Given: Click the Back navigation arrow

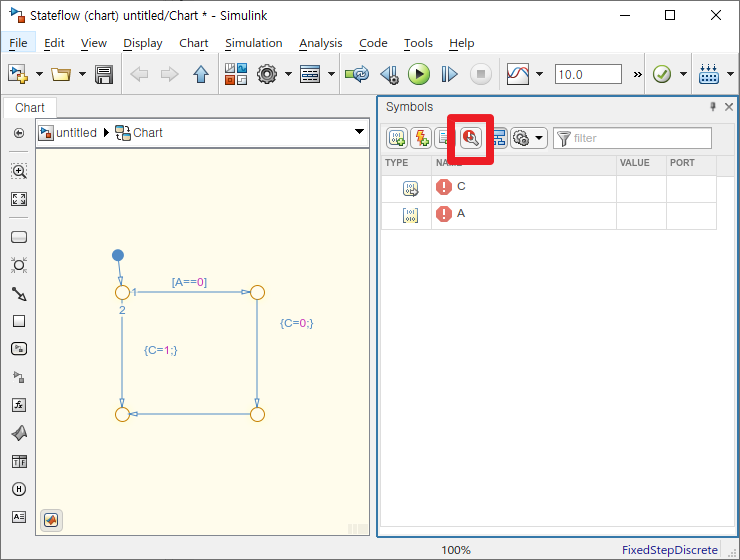Looking at the screenshot, I should tap(139, 74).
